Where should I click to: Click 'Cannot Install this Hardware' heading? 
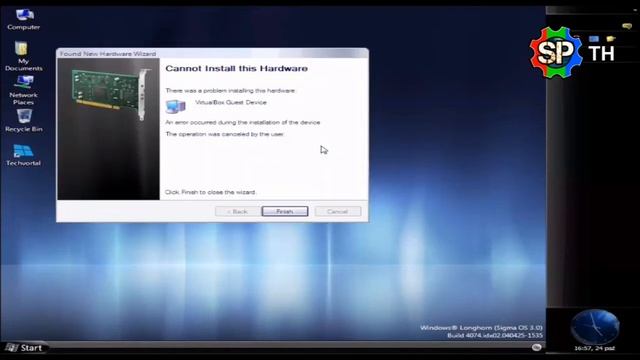click(236, 69)
